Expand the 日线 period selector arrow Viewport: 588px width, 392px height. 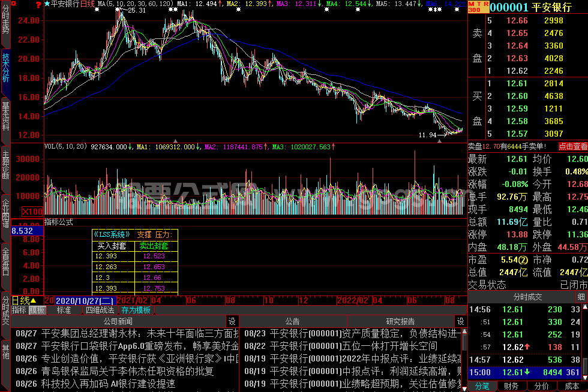coord(34,300)
